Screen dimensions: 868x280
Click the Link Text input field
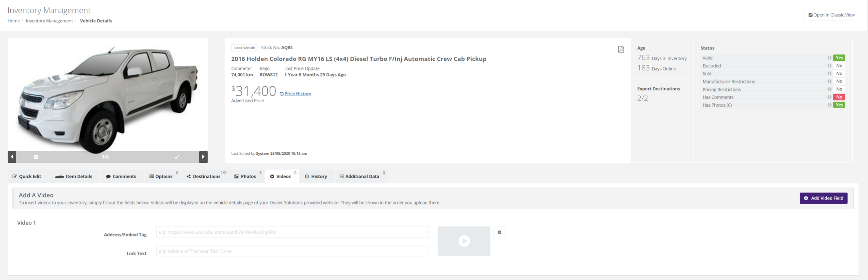292,251
